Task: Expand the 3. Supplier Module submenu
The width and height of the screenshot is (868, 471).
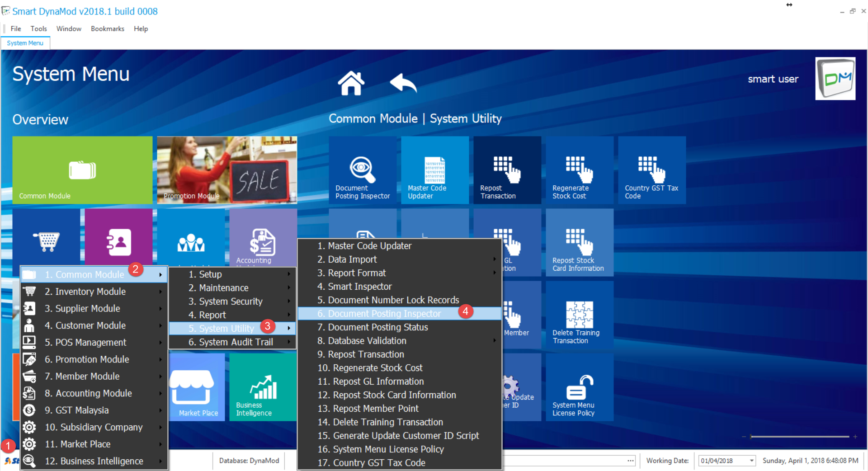Action: click(94, 308)
